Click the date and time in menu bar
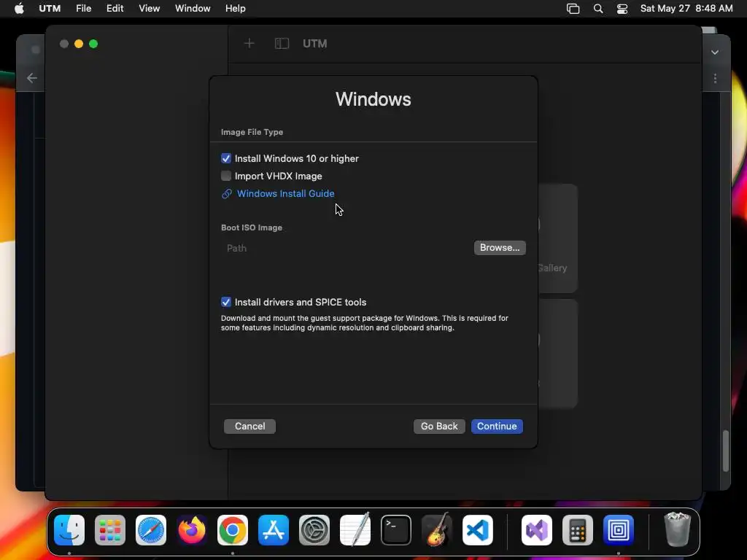The height and width of the screenshot is (560, 747). point(686,9)
